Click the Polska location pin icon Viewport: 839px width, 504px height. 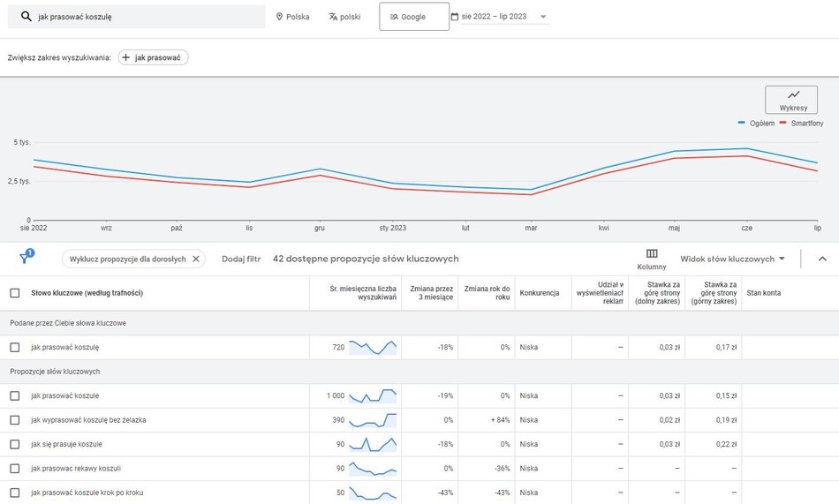[280, 17]
